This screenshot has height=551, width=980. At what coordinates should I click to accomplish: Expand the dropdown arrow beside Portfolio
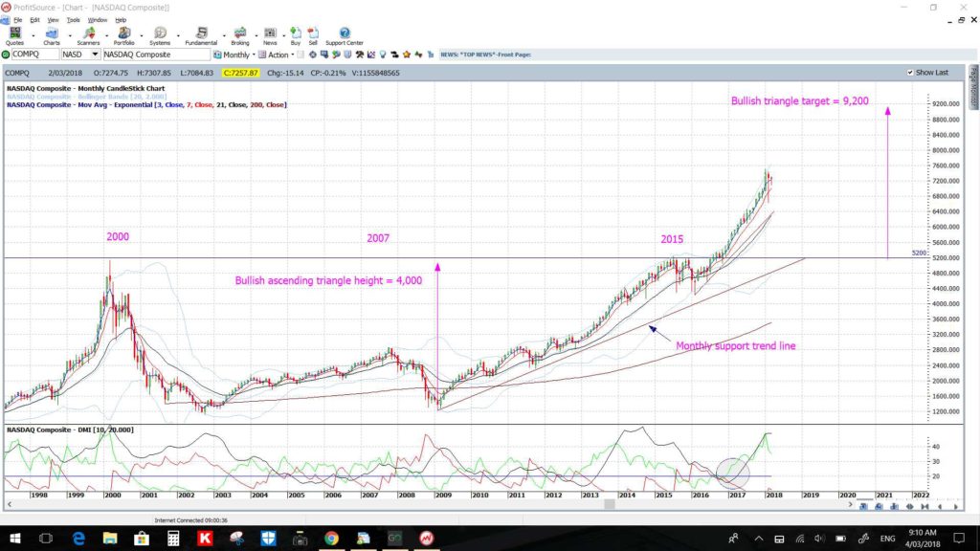point(142,35)
